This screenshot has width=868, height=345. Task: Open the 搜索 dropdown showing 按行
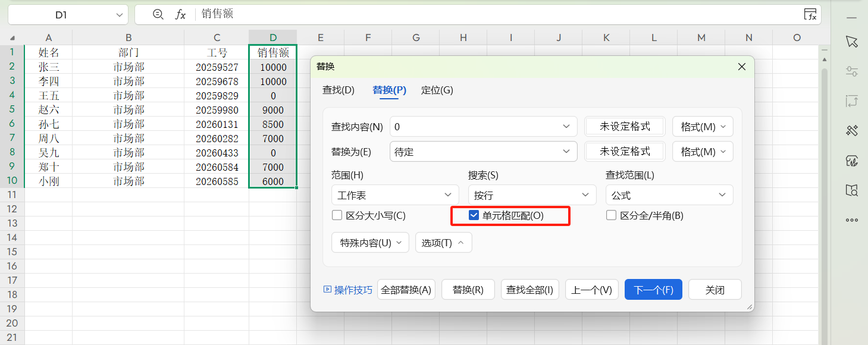532,195
